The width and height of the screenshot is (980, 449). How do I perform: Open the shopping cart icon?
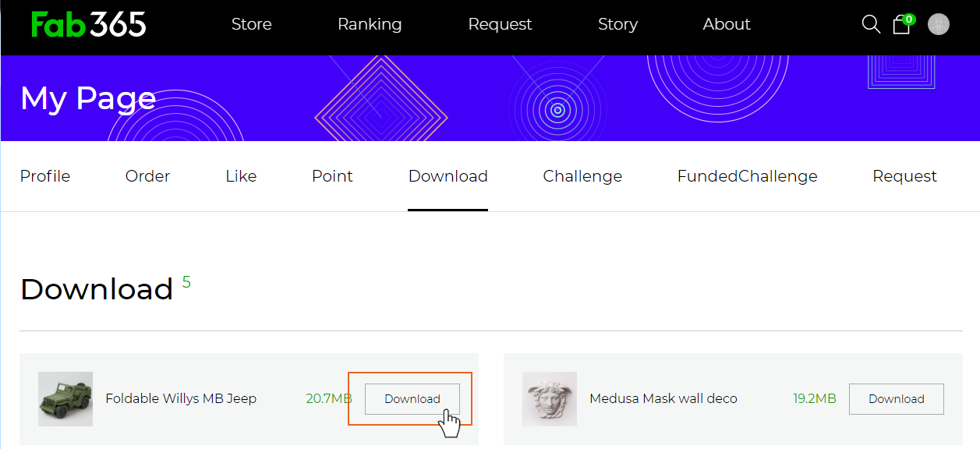pyautogui.click(x=901, y=24)
